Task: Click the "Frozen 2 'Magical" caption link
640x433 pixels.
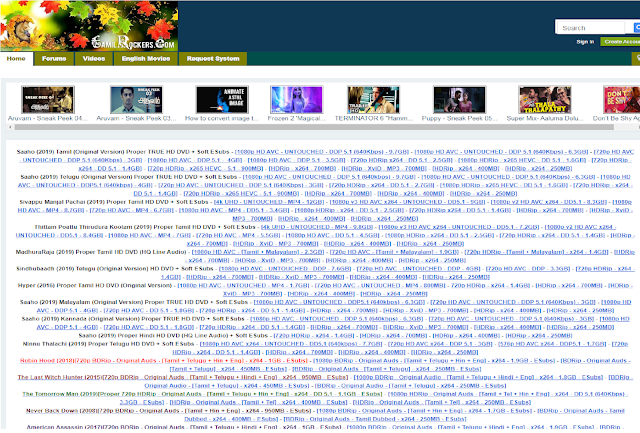Action: pyautogui.click(x=297, y=118)
